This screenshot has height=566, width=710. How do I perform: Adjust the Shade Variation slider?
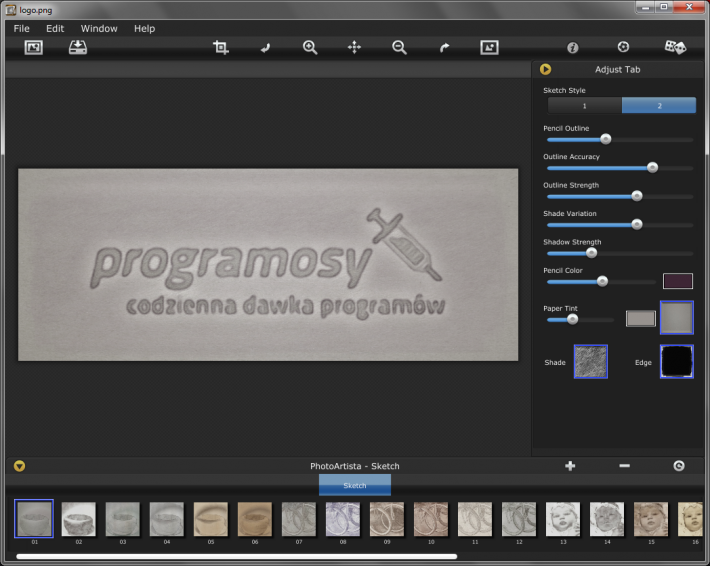[x=637, y=224]
